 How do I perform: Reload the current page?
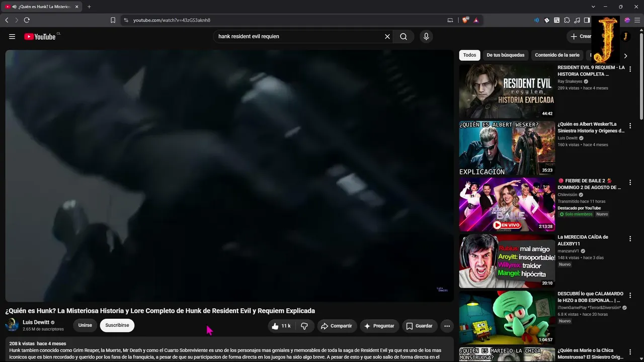(x=27, y=20)
